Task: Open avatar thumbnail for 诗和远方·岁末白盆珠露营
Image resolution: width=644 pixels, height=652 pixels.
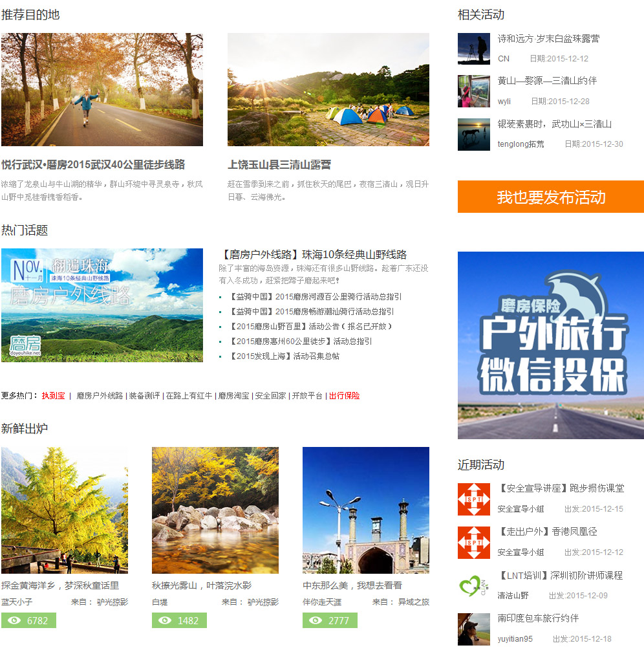Action: [474, 49]
